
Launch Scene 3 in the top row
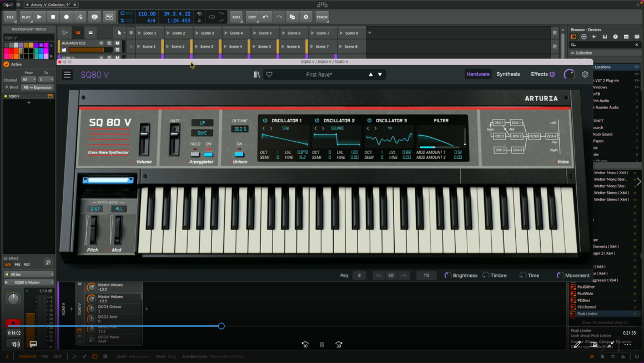point(197,33)
